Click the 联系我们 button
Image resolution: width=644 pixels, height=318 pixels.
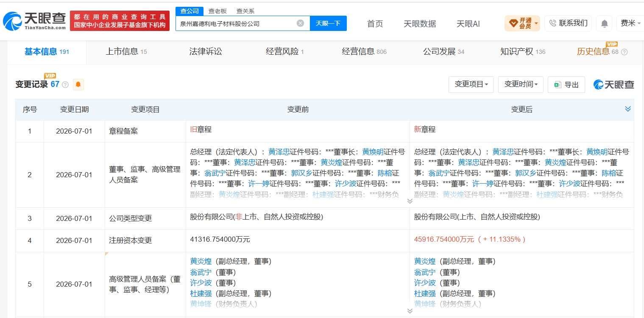568,23
